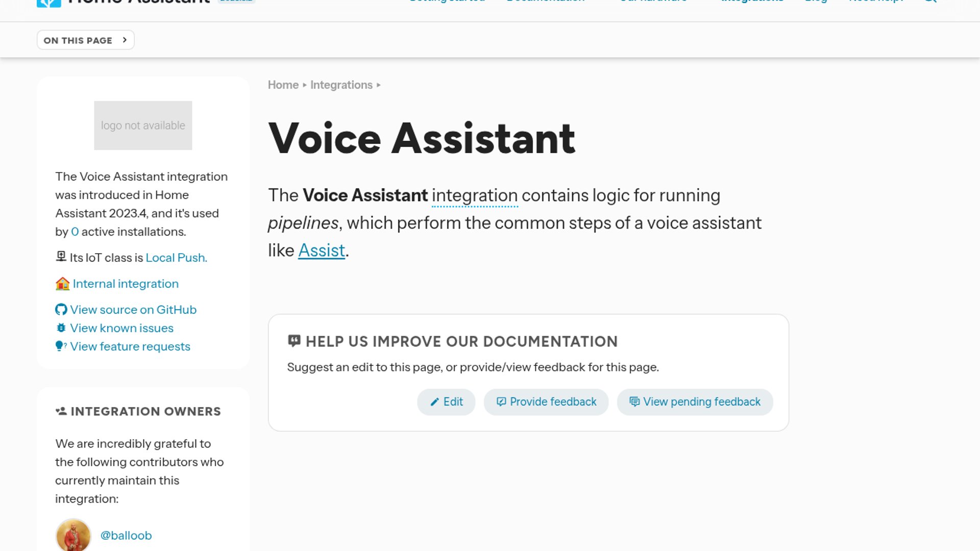
Task: Click the pencil icon on Edit button
Action: [x=434, y=402]
